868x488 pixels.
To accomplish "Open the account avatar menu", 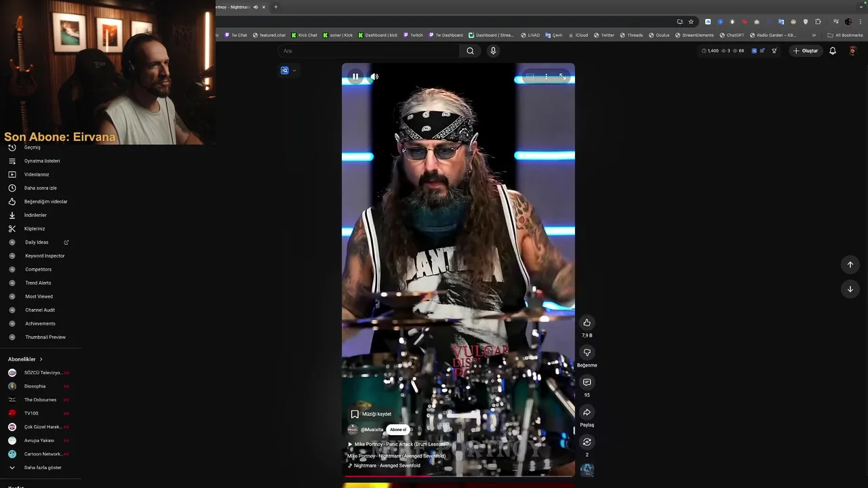I will (x=852, y=51).
